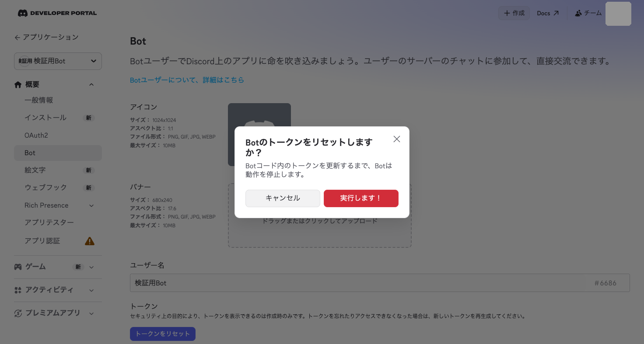Click the トークンをリセット button

(x=163, y=334)
